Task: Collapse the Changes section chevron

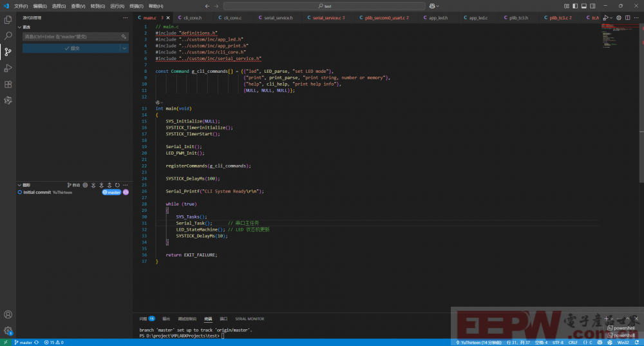Action: coord(19,27)
